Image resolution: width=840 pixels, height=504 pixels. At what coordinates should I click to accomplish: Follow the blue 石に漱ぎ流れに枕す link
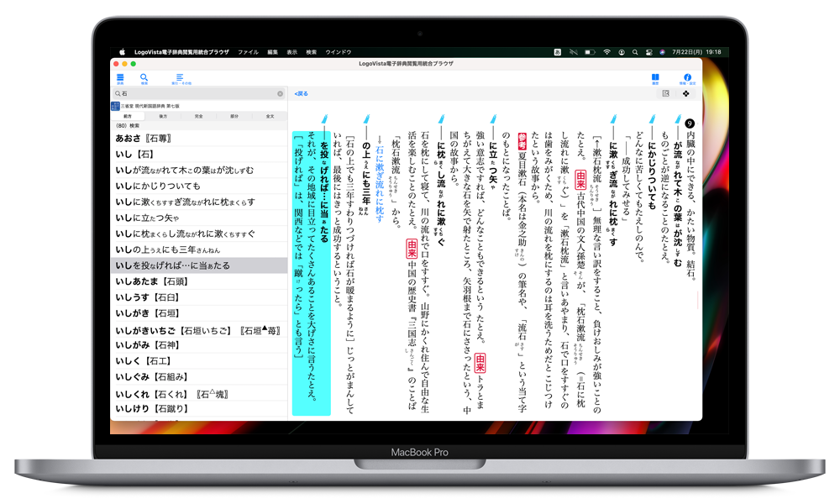(380, 183)
